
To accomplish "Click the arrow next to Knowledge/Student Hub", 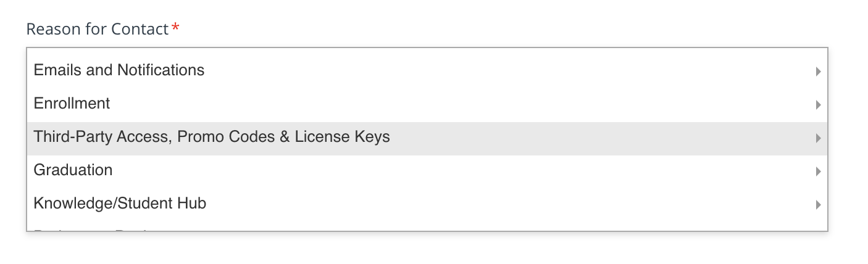I will pyautogui.click(x=818, y=205).
